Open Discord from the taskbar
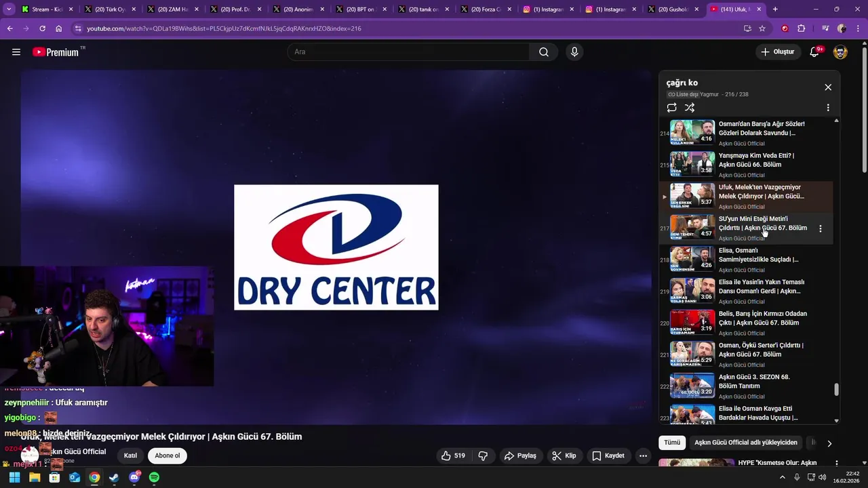The width and height of the screenshot is (868, 488). (134, 477)
